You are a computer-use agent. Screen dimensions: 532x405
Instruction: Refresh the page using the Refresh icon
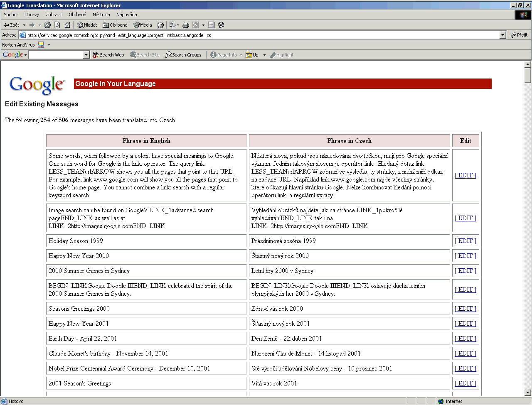click(x=57, y=25)
